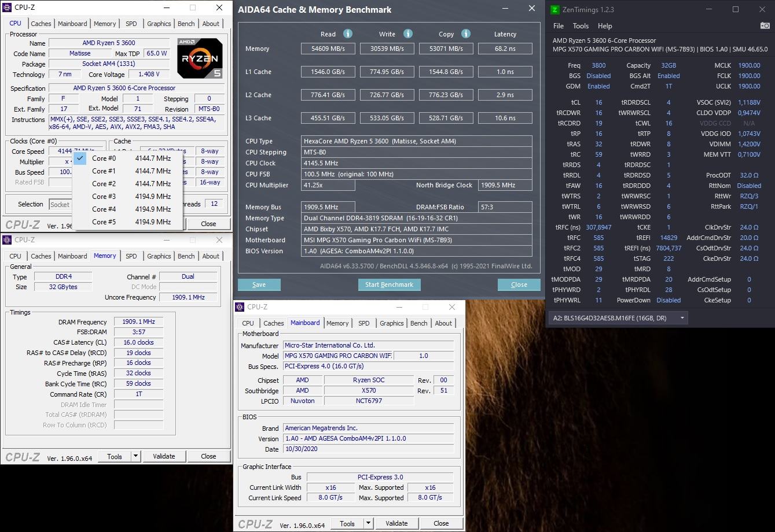
Task: Click the ZenTimings screenshot camera icon
Action: tap(765, 26)
